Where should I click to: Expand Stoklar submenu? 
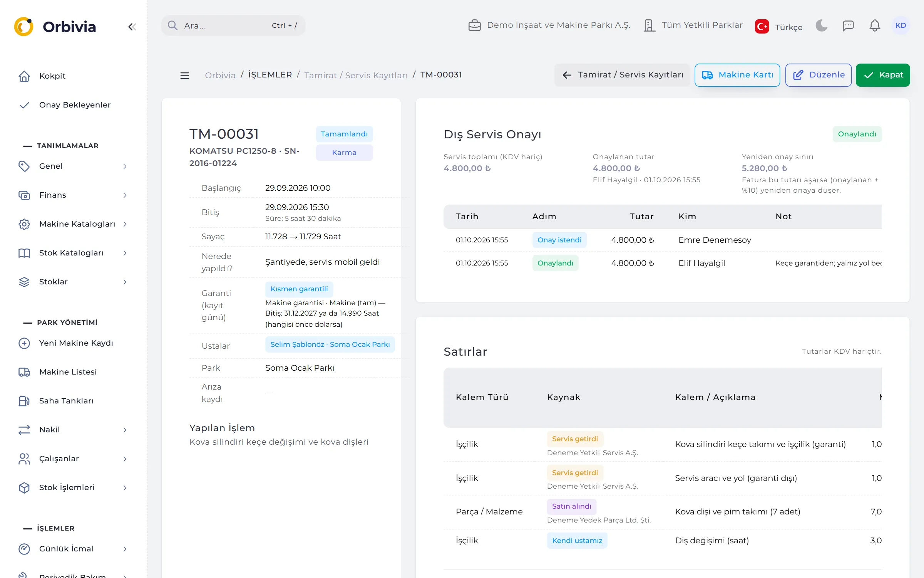73,282
